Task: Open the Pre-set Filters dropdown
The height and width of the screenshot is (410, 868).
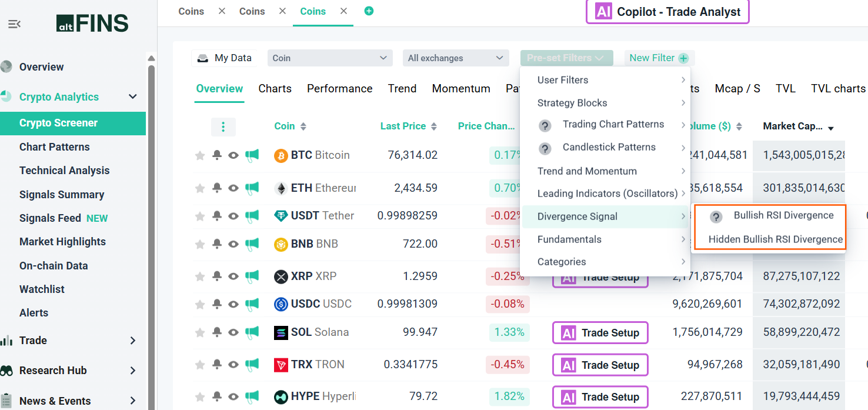Action: (x=566, y=58)
